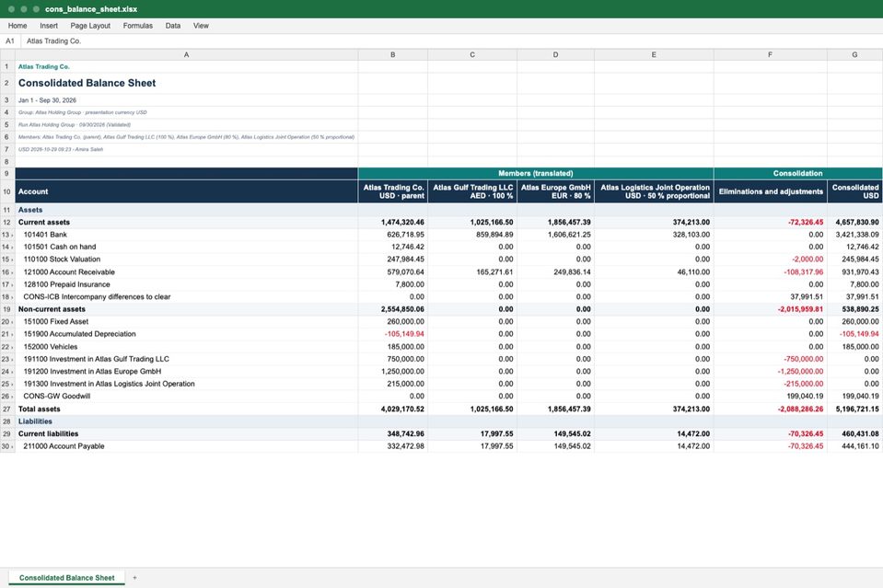Image resolution: width=883 pixels, height=588 pixels.
Task: Click the 'Eliminations and adjustments' header
Action: [x=770, y=192]
